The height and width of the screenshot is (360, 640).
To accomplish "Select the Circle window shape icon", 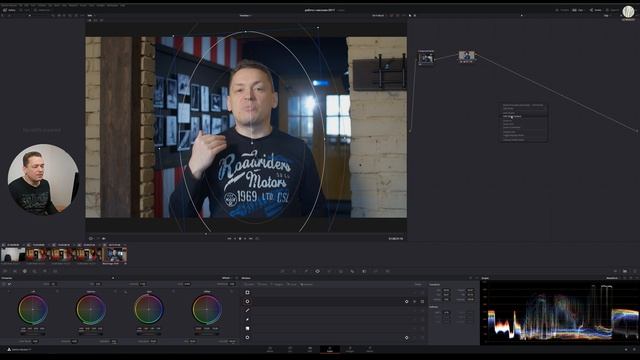I will (247, 301).
